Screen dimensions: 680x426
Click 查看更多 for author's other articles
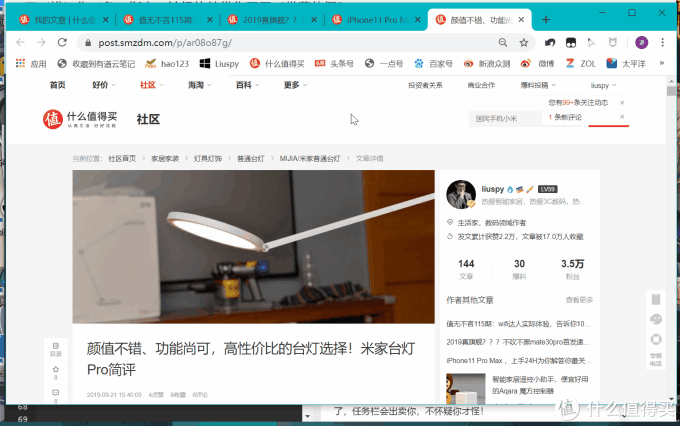(x=579, y=300)
